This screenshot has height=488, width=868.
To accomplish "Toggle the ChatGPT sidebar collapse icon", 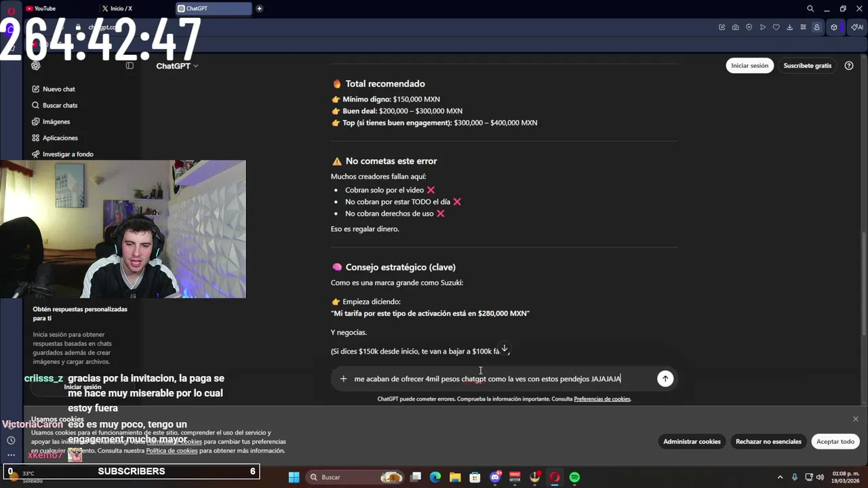I will point(130,66).
